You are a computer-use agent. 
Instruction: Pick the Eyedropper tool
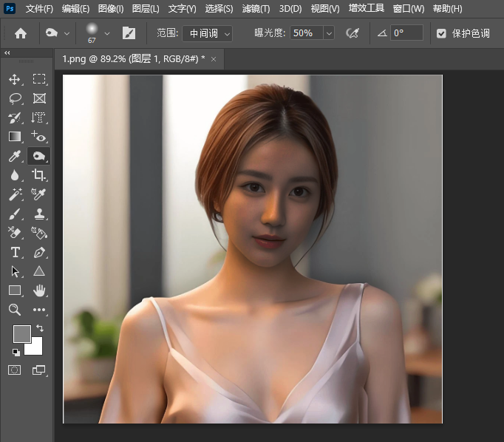click(x=15, y=156)
